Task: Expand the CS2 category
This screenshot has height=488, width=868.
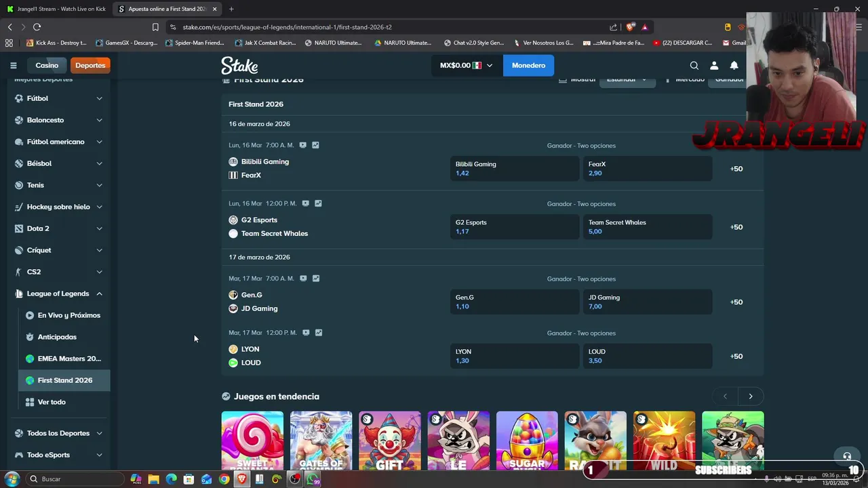Action: click(58, 272)
